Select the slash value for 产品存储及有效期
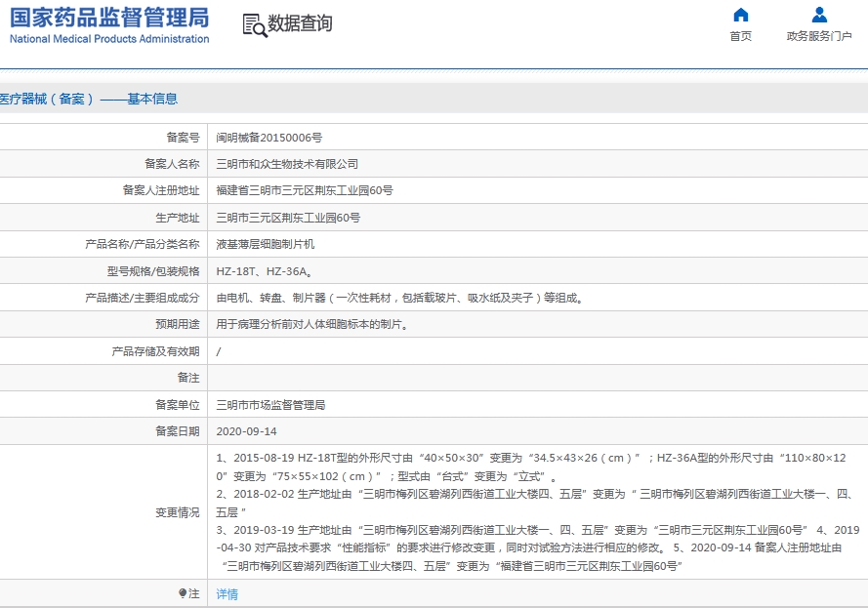 pyautogui.click(x=219, y=351)
